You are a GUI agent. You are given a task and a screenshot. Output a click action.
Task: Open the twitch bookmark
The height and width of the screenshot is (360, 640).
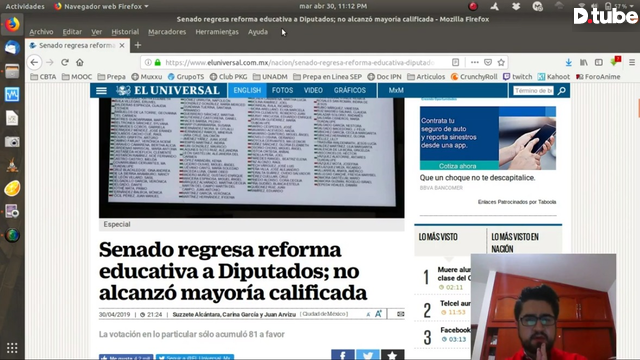518,77
